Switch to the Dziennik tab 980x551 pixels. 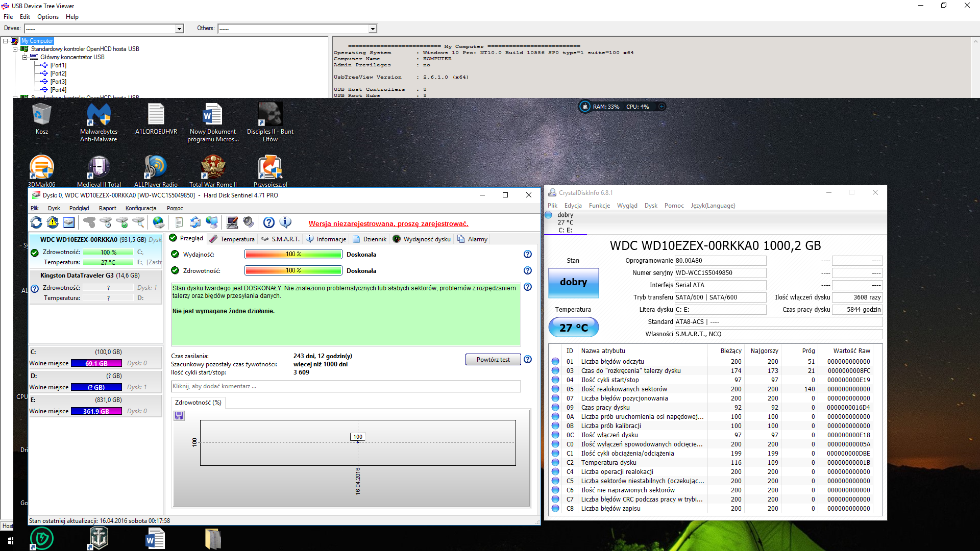[370, 239]
